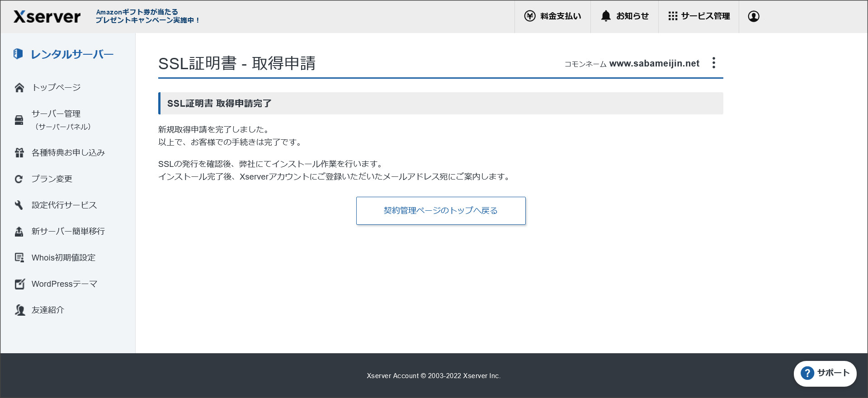868x398 pixels.
Task: Open 新サーバー簡単移行
Action: tap(68, 232)
